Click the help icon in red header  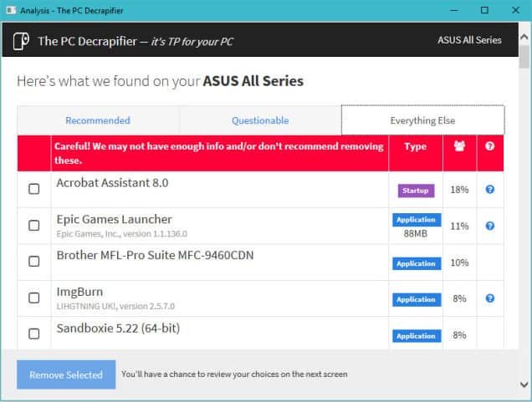click(489, 146)
